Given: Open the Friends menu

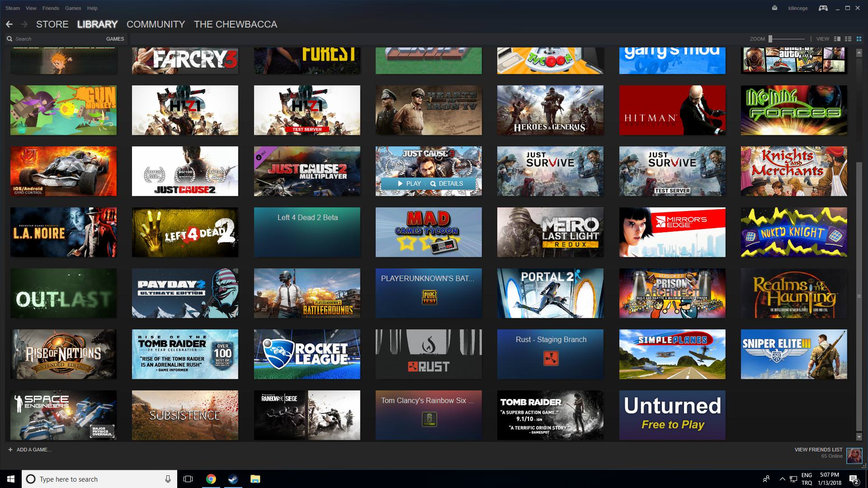Looking at the screenshot, I should [x=51, y=8].
